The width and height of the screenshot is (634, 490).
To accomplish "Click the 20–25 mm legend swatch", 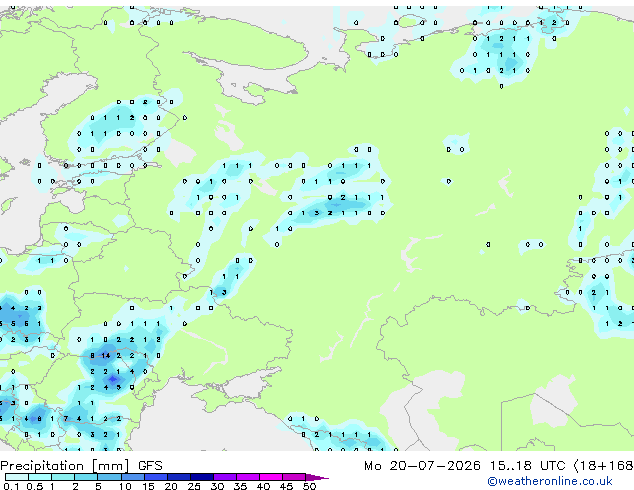I will (178, 477).
